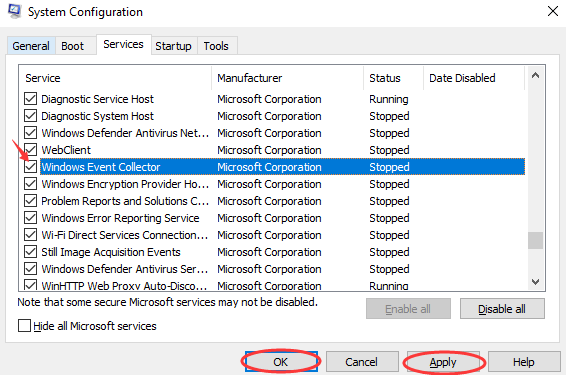Select the Diagnostic System Host row name
Screen dimensions: 566x375
[x=97, y=116]
